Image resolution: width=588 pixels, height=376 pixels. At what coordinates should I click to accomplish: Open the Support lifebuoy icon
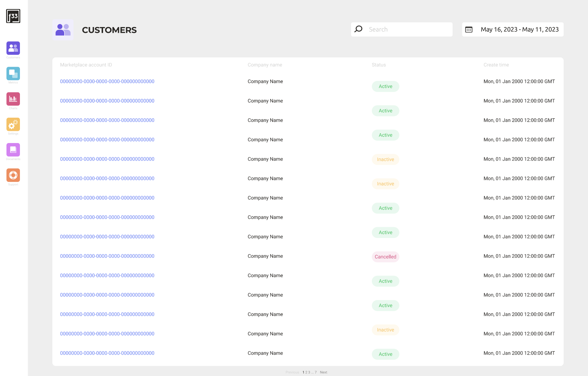13,175
